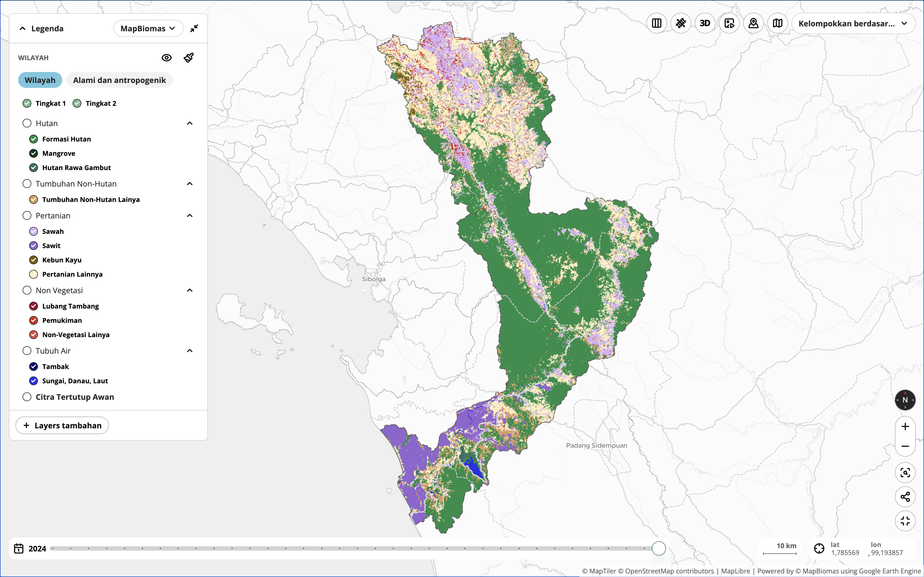The width and height of the screenshot is (924, 577).
Task: Zoom in with the plus button
Action: click(905, 427)
